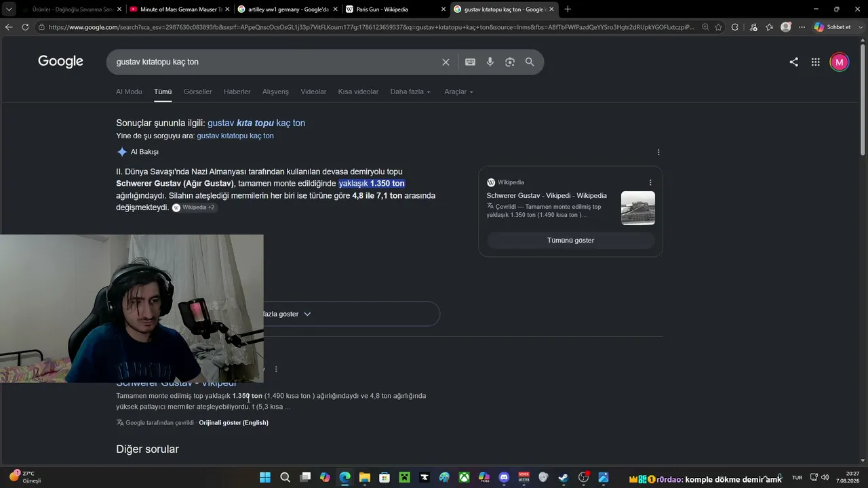Image resolution: width=868 pixels, height=488 pixels.
Task: Open the suggested spelling gustav kıta topu link
Action: point(256,123)
